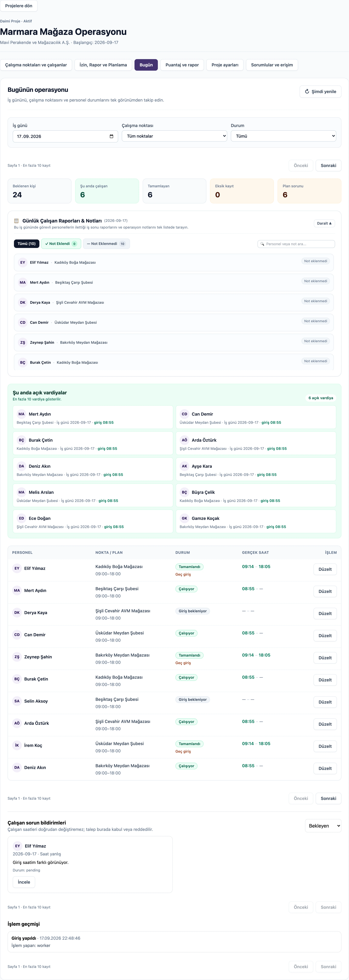
Task: Click the refresh icon in Şimdi yenile
Action: (x=307, y=91)
